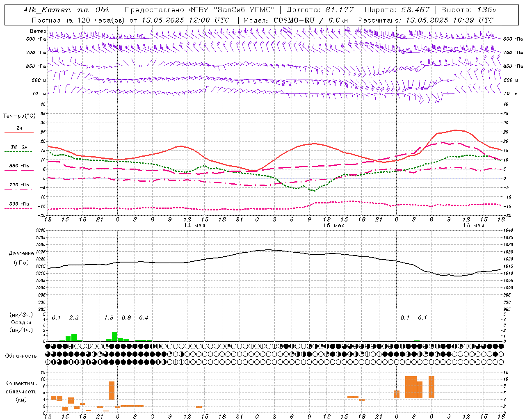Click the 850 гПа temperature legend entry
The width and height of the screenshot is (525, 420).
19,166
